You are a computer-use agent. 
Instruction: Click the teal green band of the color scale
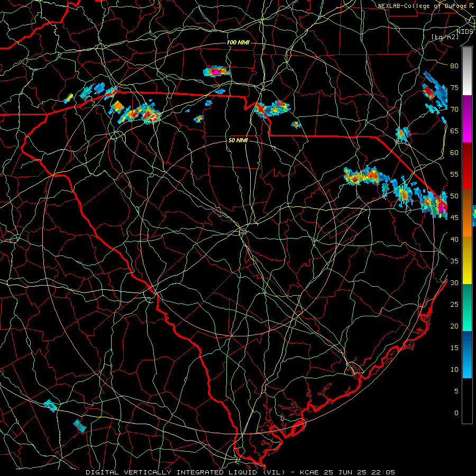[467, 307]
